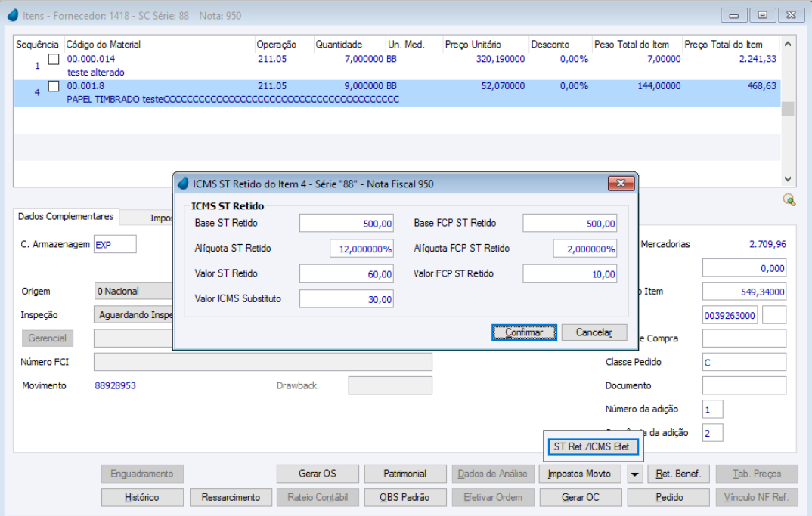
Task: Click the Documento input field
Action: (744, 385)
